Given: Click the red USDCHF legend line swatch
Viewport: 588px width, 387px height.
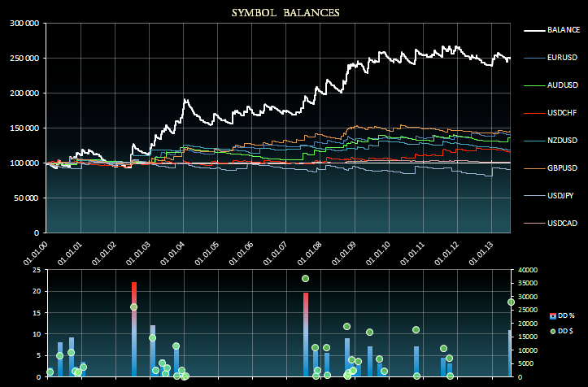Looking at the screenshot, I should [534, 113].
